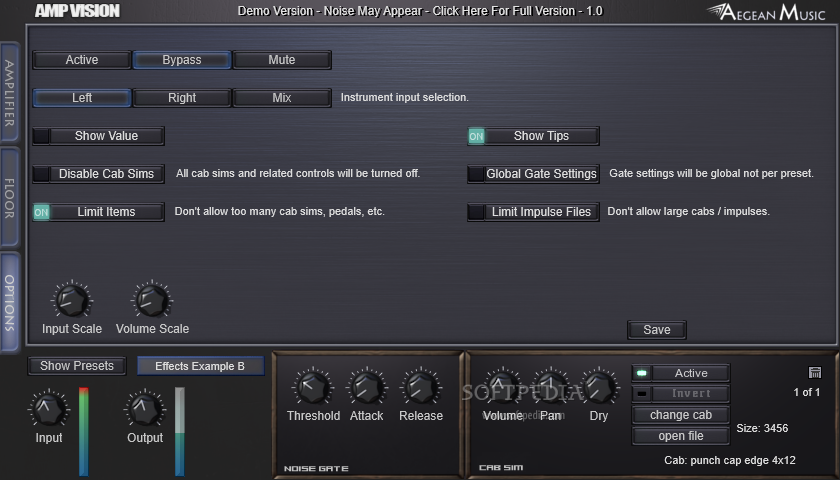This screenshot has width=840, height=480.
Task: Set plugin state to Active at top
Action: click(x=81, y=60)
